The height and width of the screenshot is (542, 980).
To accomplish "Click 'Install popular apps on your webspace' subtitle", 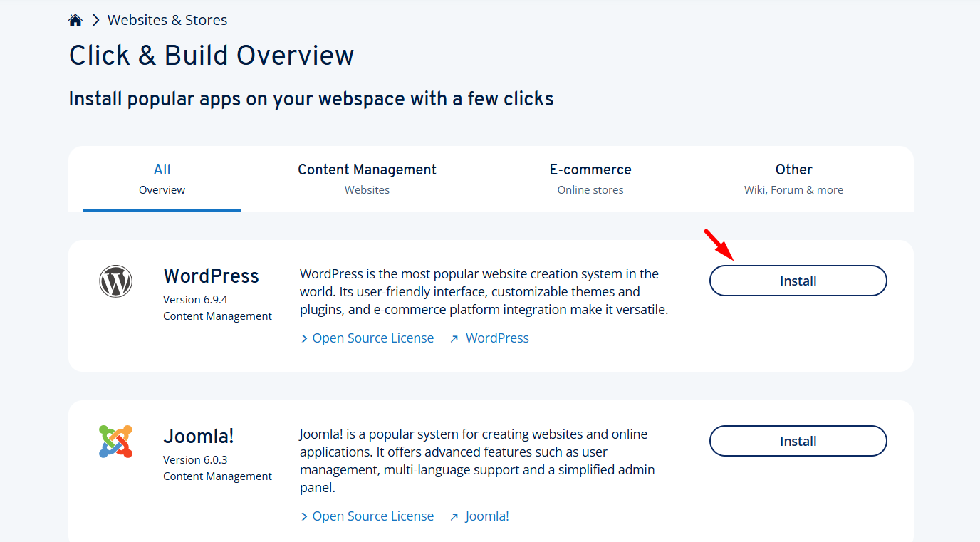I will 311,99.
